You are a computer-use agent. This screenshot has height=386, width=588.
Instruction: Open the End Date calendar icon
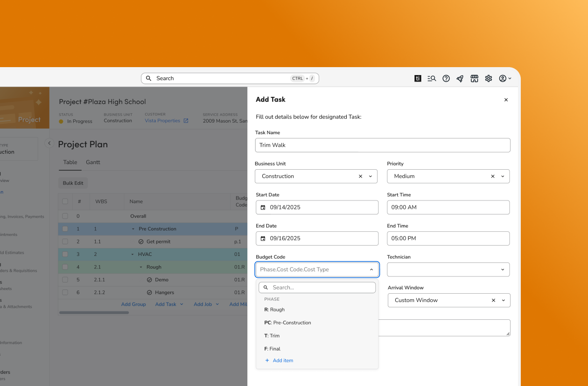(263, 238)
